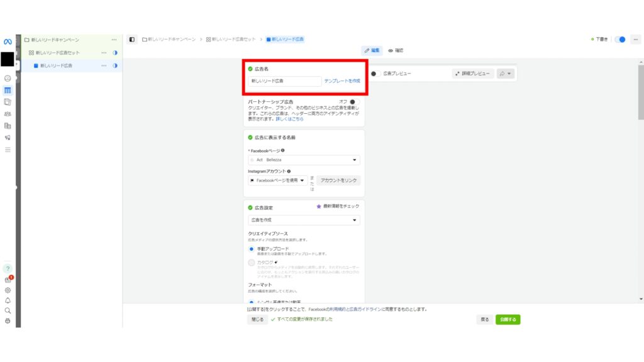Viewport: 644px width, 362px height.
Task: Open the Facebookページ dropdown
Action: click(304, 160)
